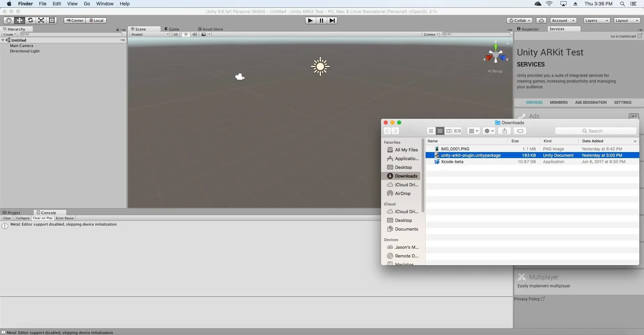Click the camera gizmo in Scene view
This screenshot has height=335, width=644.
239,77
